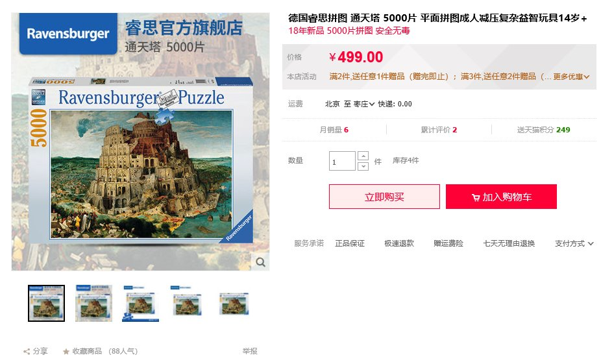Click the 举报 report link
The width and height of the screenshot is (601, 364).
point(250,351)
